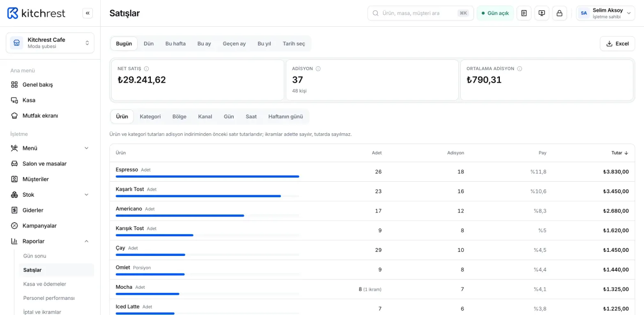Open the receipt list icon in header
The height and width of the screenshot is (315, 644).
click(524, 13)
